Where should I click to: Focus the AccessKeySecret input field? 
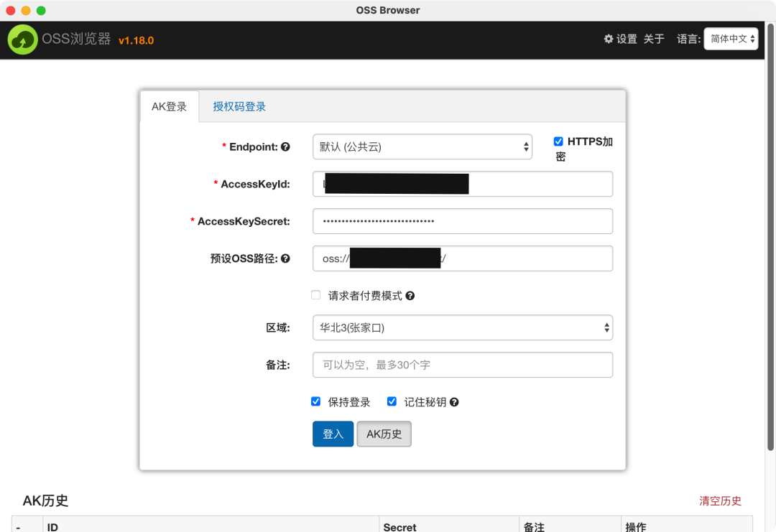tap(463, 221)
